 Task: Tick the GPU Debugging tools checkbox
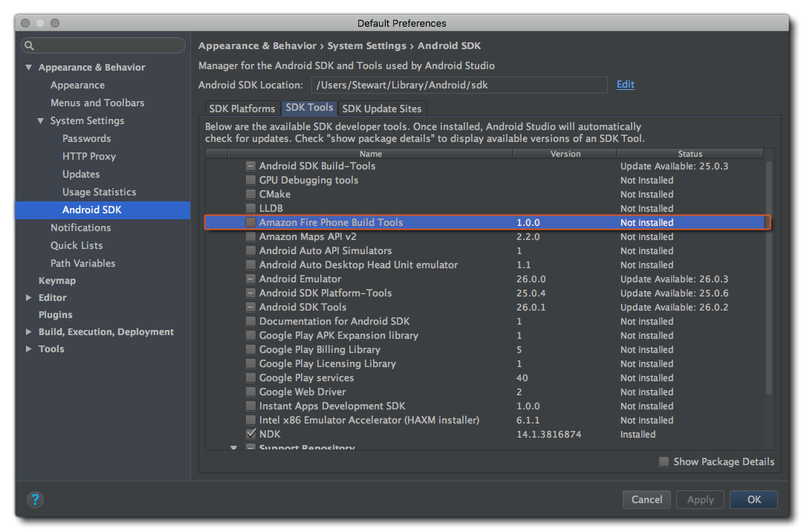251,180
